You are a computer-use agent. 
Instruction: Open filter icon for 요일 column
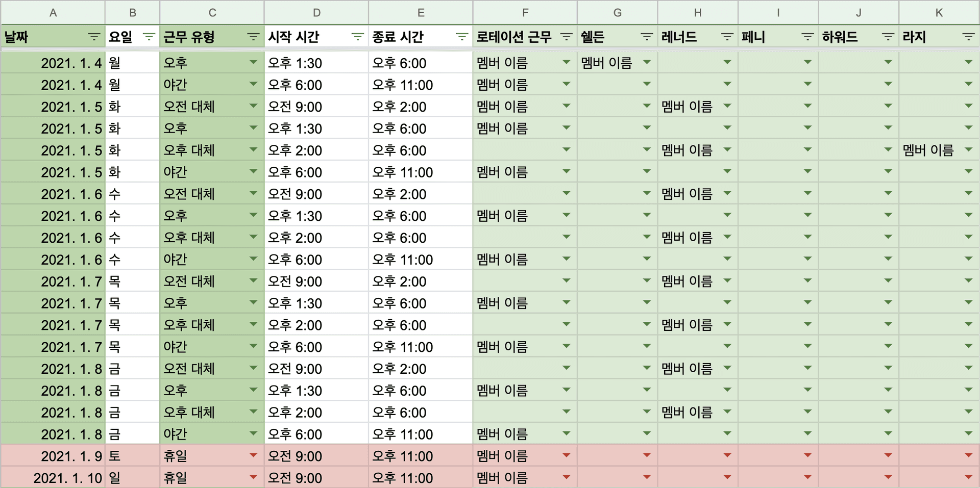[149, 37]
